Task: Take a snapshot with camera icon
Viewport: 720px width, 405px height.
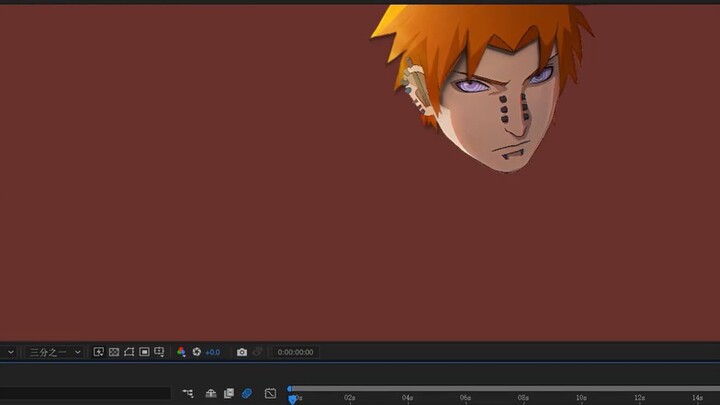Action: pyautogui.click(x=242, y=352)
